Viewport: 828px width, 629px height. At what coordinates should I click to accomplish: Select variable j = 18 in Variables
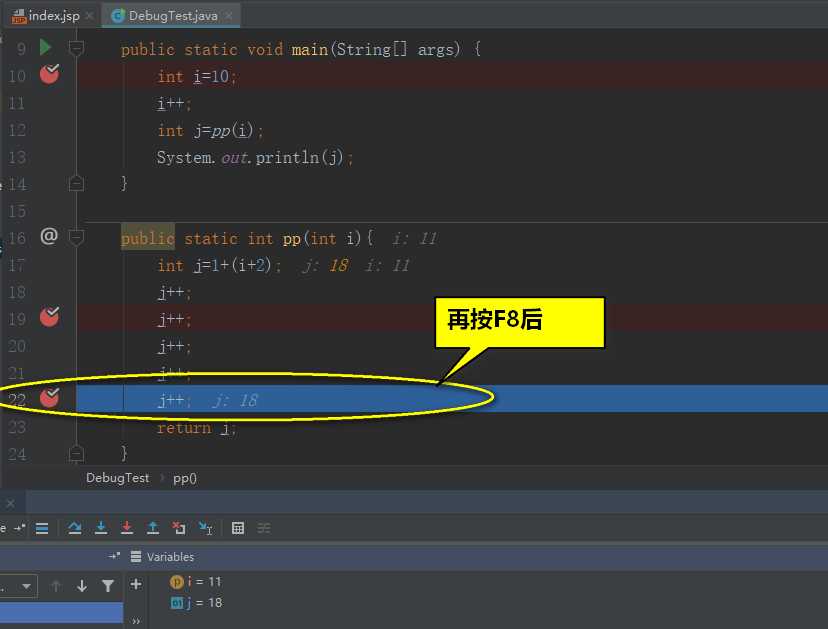point(196,603)
